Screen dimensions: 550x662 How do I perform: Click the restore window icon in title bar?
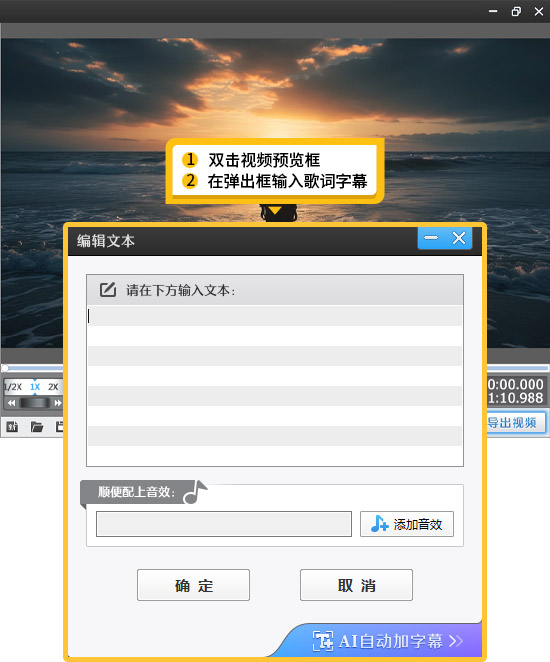point(516,11)
